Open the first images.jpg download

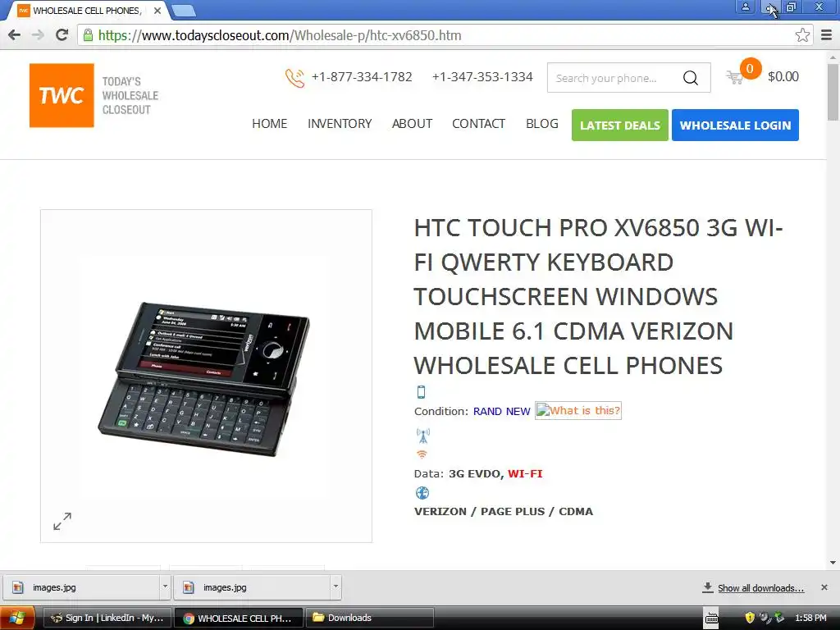[81, 587]
